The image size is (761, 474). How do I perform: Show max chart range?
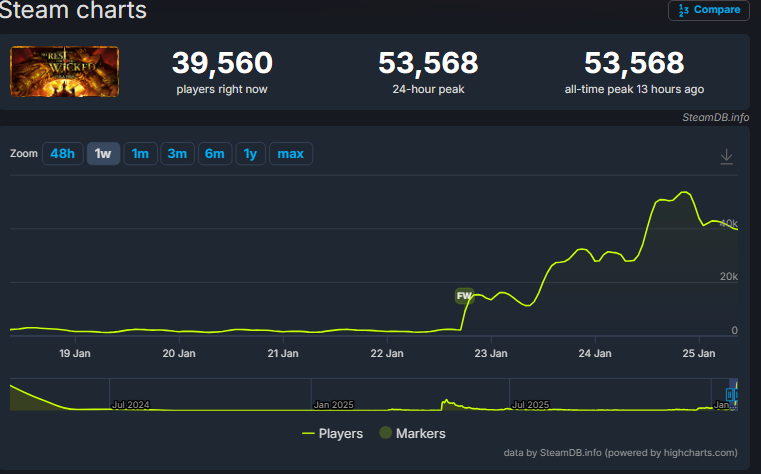(291, 154)
